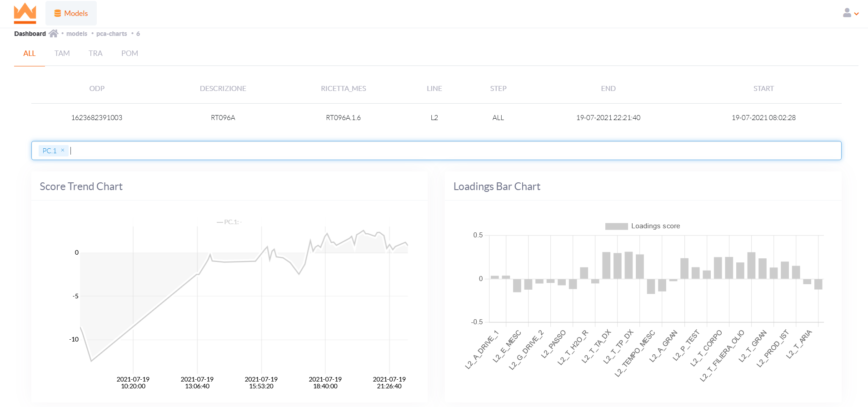Image resolution: width=868 pixels, height=407 pixels.
Task: Click the START column header
Action: pos(763,89)
